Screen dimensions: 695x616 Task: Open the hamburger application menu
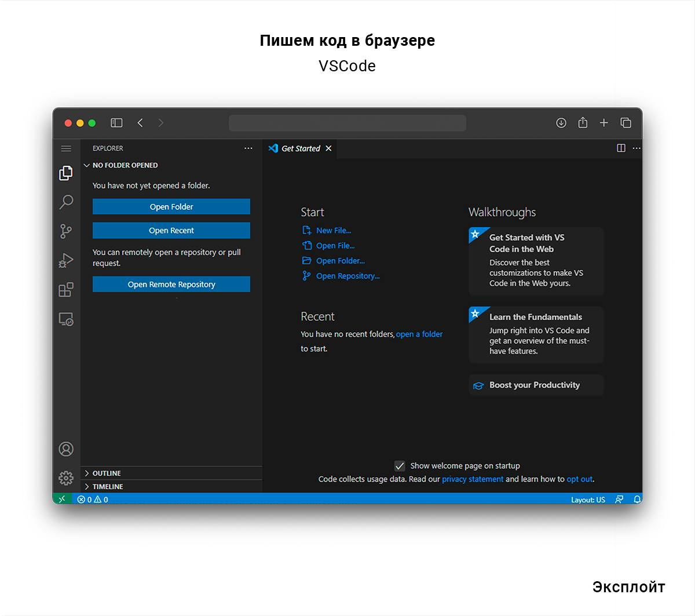coord(66,148)
